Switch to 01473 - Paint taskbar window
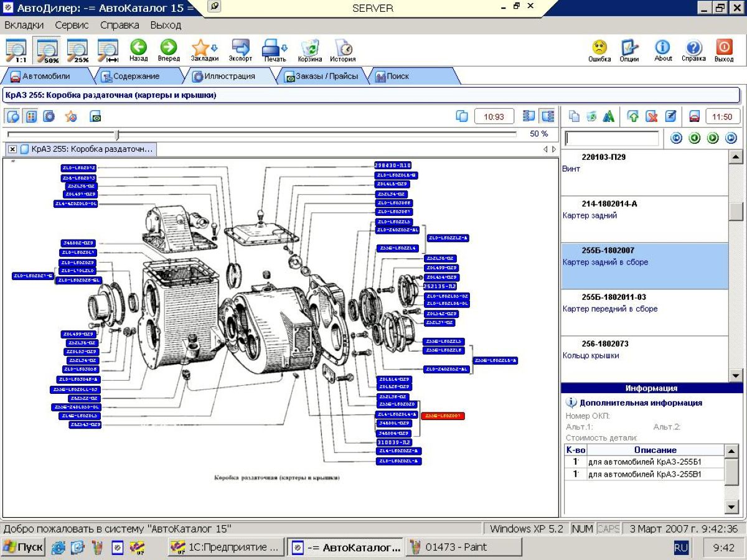 [x=464, y=548]
